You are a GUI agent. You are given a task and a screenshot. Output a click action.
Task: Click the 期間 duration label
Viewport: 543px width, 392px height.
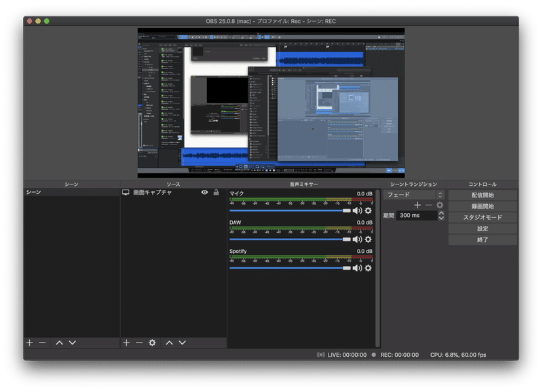(388, 216)
